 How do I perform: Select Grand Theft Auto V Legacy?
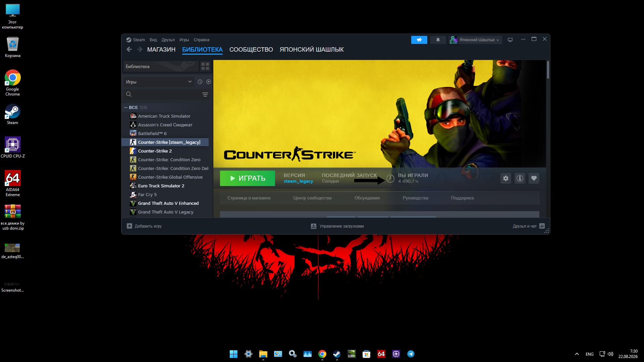(165, 212)
